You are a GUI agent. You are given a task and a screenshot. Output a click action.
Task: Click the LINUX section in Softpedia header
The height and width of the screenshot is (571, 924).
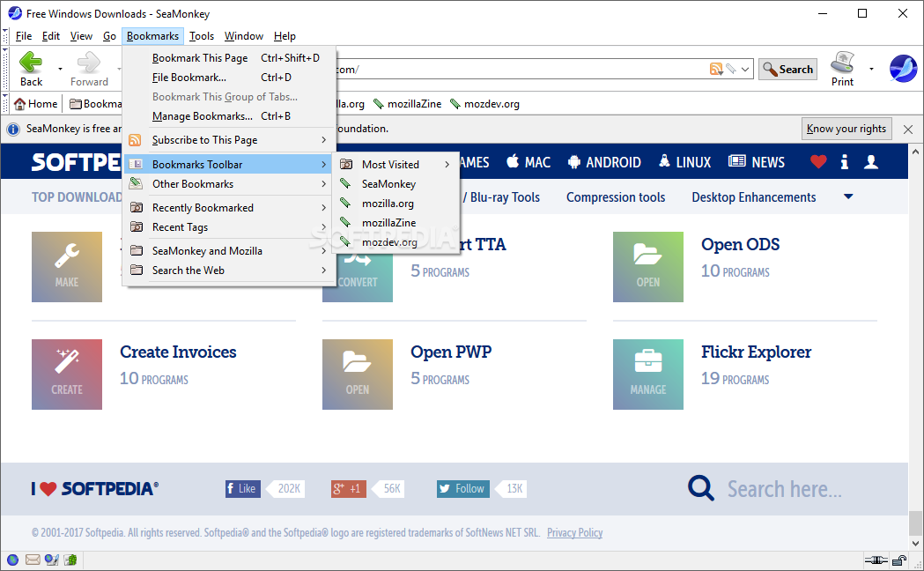[x=684, y=162]
